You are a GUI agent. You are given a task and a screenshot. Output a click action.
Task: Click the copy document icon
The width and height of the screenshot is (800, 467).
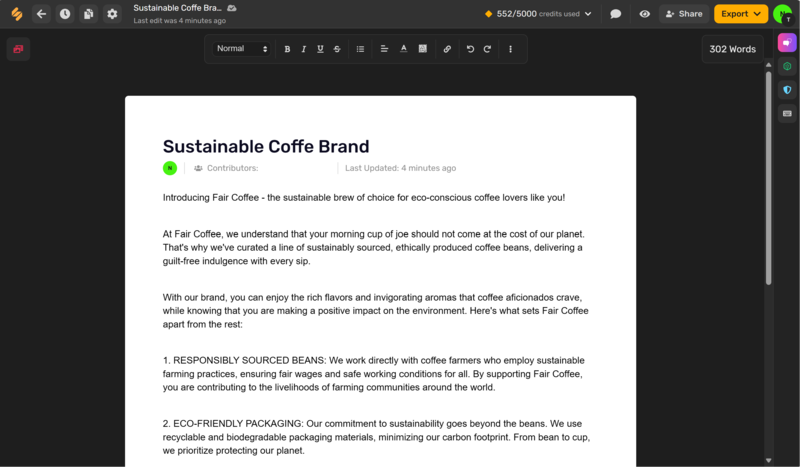[89, 14]
